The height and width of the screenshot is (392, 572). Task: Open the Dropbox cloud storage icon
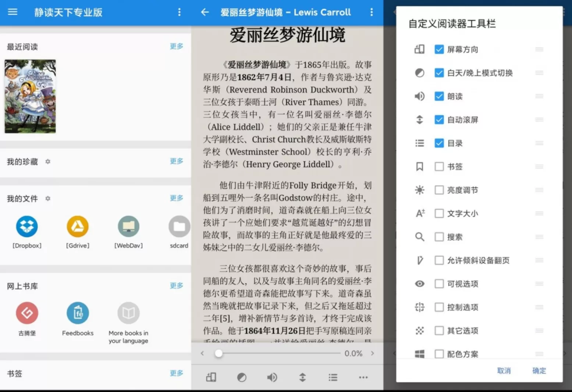tap(27, 226)
